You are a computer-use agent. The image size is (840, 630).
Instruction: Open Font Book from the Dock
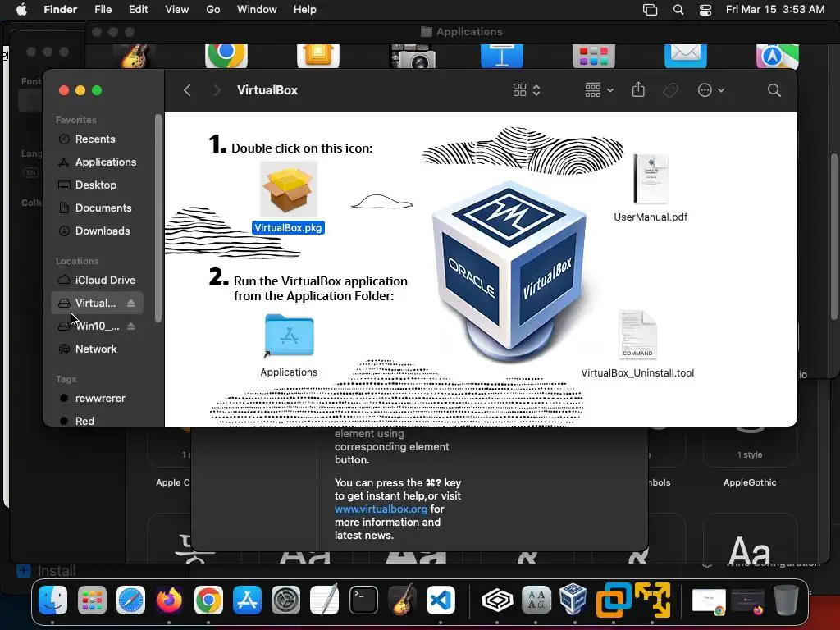tap(536, 600)
